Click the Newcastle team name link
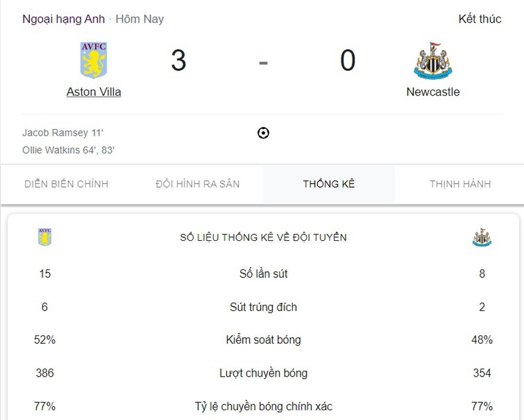Viewport: 524px width, 420px height. (x=433, y=91)
